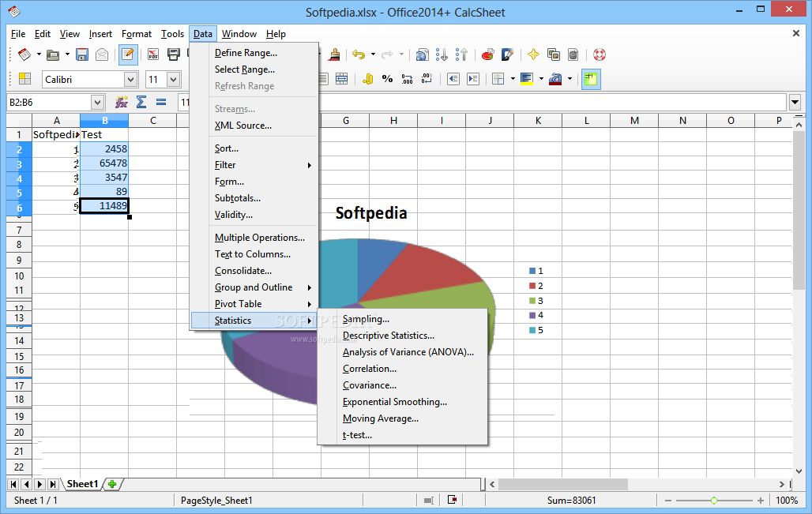Click the first-sheet navigation arrow button
Screen dimensions: 812x514
13,485
